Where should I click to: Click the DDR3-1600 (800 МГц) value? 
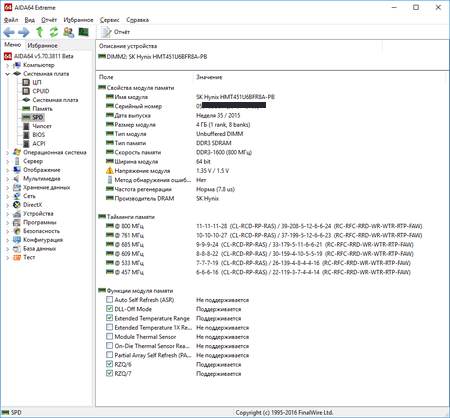click(224, 152)
